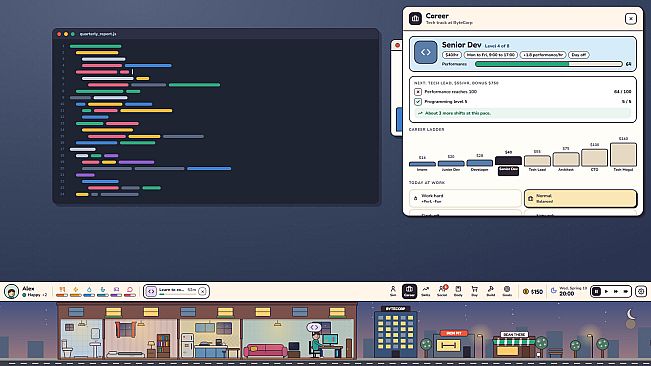The image size is (651, 366).
Task: Select the Senior Dev career ladder bar
Action: coord(508,161)
